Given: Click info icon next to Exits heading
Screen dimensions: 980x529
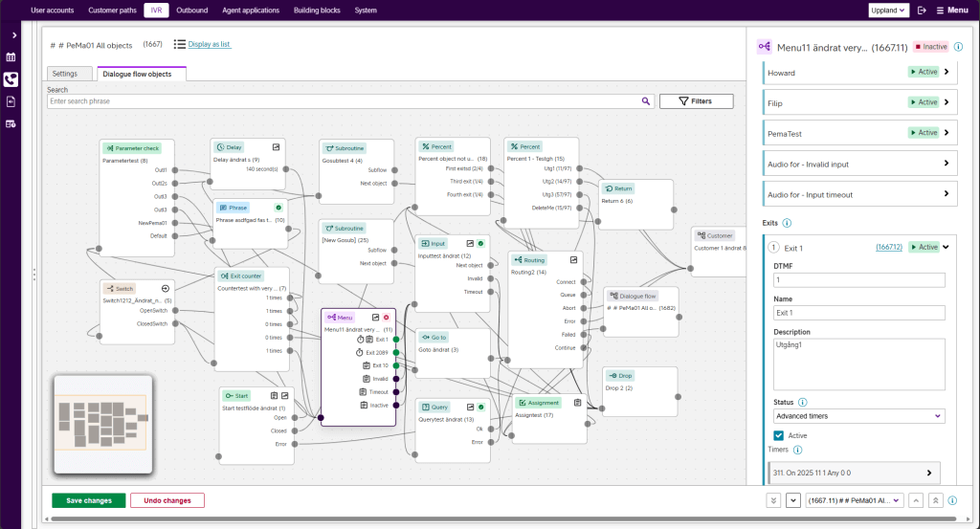Looking at the screenshot, I should pyautogui.click(x=787, y=223).
